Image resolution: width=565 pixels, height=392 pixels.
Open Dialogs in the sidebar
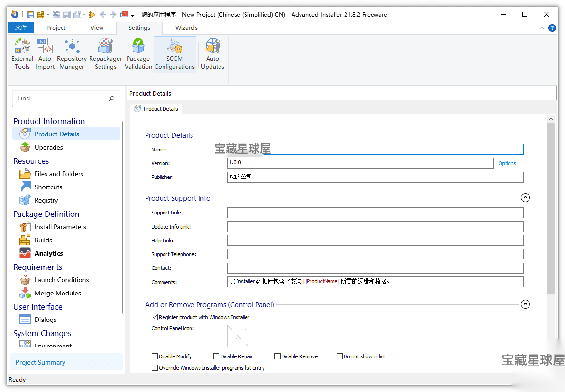(46, 320)
